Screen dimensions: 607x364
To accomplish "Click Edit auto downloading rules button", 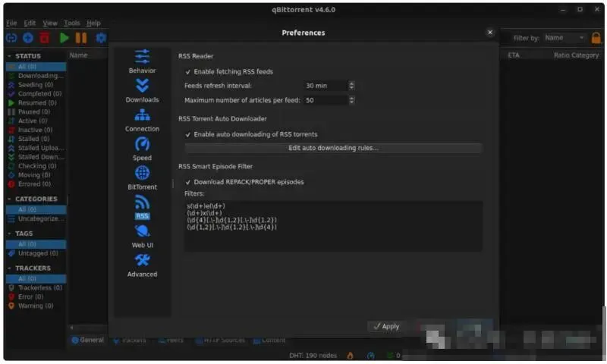I will coord(333,148).
